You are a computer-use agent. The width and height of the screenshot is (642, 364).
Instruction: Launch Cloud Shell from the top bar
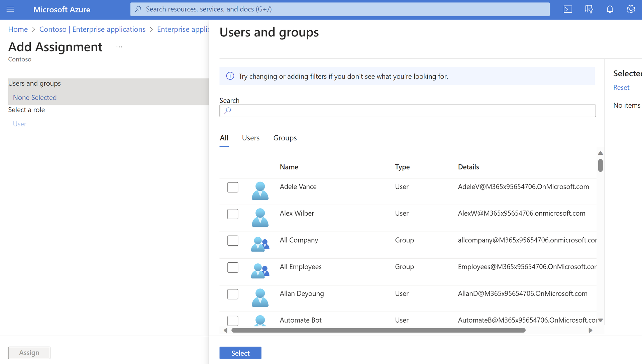(x=568, y=9)
